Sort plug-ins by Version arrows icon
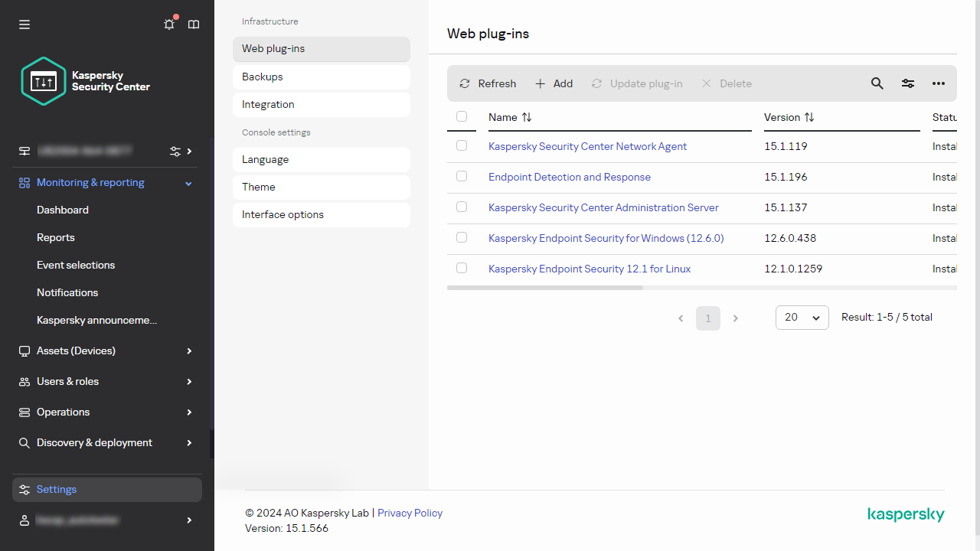The image size is (980, 551). pos(809,117)
